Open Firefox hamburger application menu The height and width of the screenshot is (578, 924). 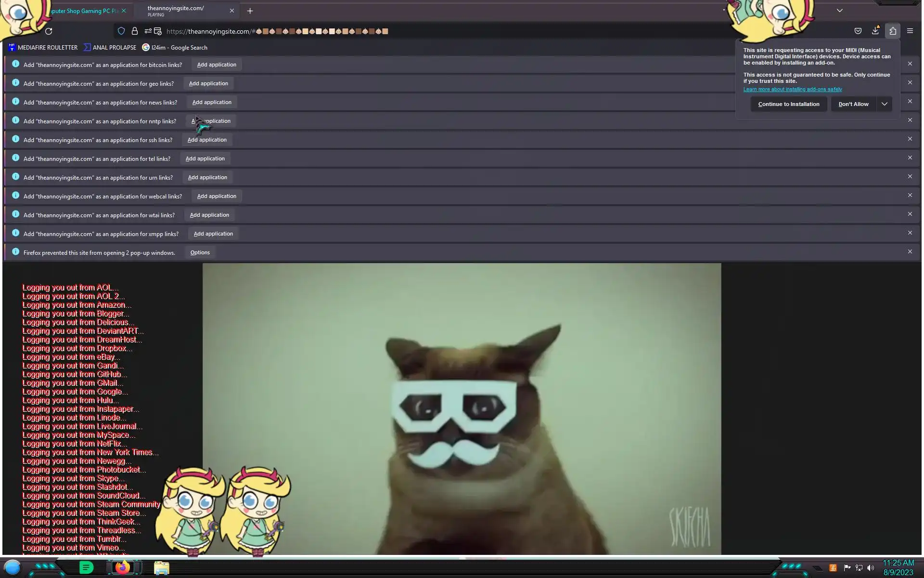[x=910, y=31]
